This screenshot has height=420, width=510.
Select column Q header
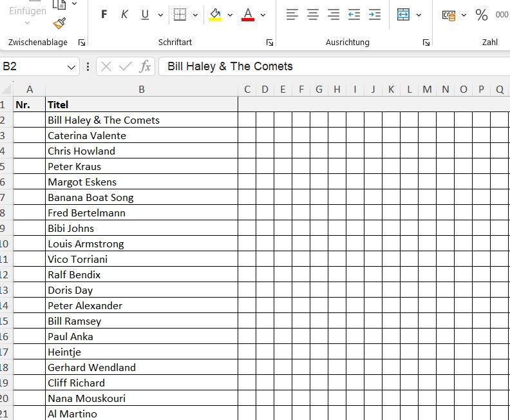coord(500,90)
